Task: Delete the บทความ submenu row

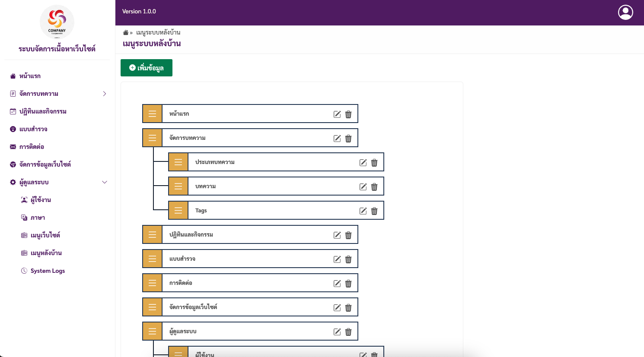Action: click(x=374, y=186)
